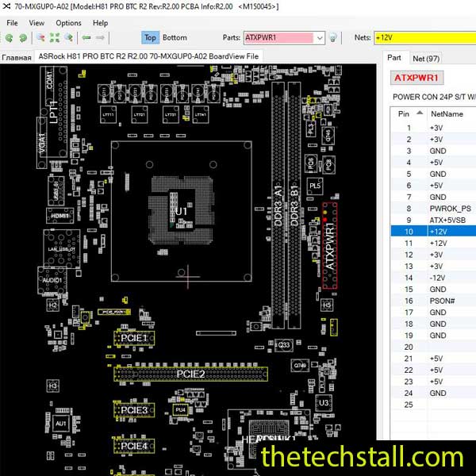Click the zoom in magnifier icon
Image resolution: width=476 pixels, height=476 pixels.
tap(40, 37)
